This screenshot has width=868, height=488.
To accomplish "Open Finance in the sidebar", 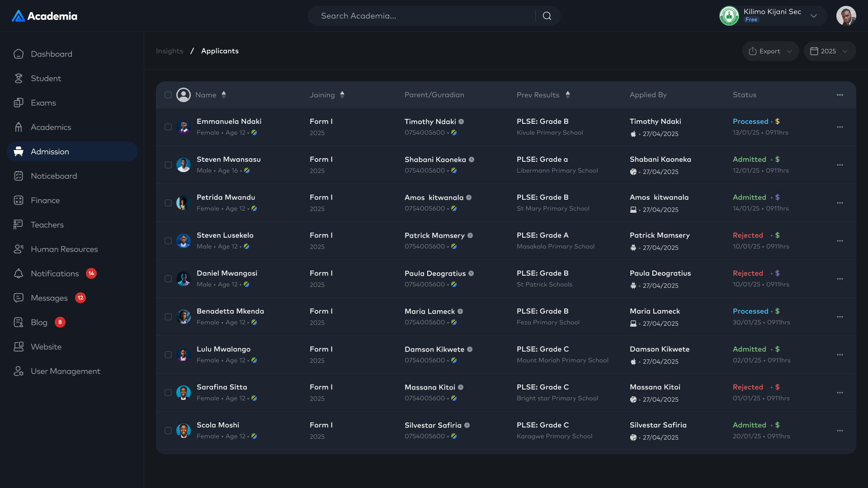I will click(x=45, y=200).
